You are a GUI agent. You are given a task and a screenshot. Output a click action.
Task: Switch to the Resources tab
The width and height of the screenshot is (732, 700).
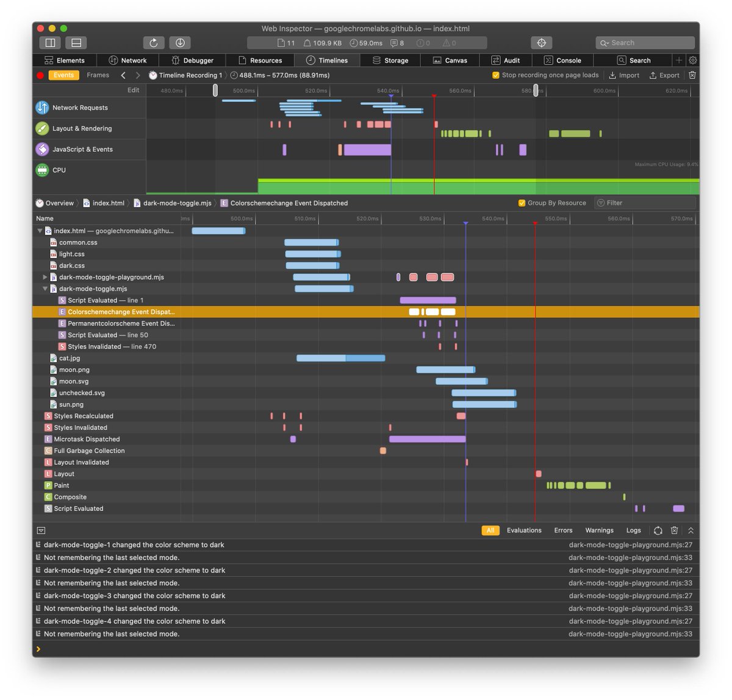point(260,60)
